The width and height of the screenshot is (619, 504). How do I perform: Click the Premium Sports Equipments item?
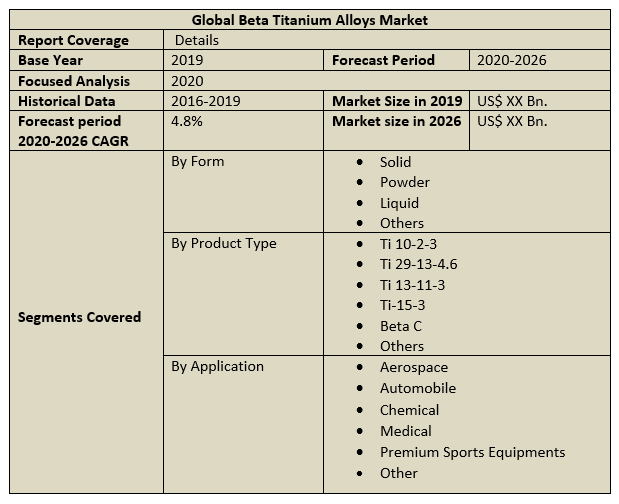472,452
